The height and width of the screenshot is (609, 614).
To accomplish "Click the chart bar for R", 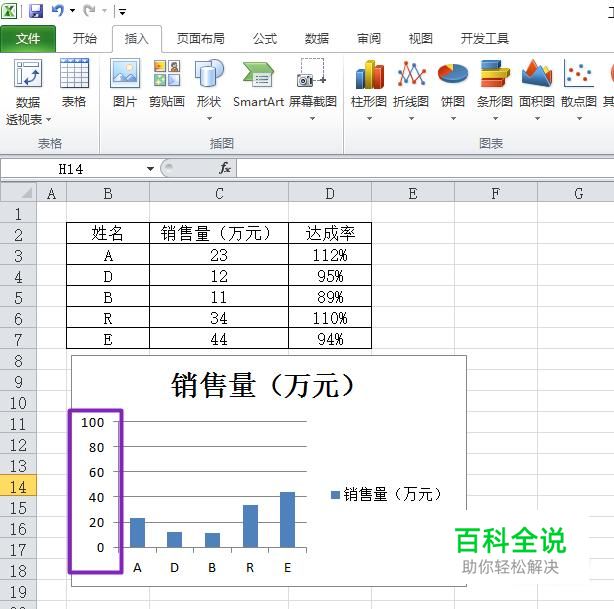I will tap(250, 526).
